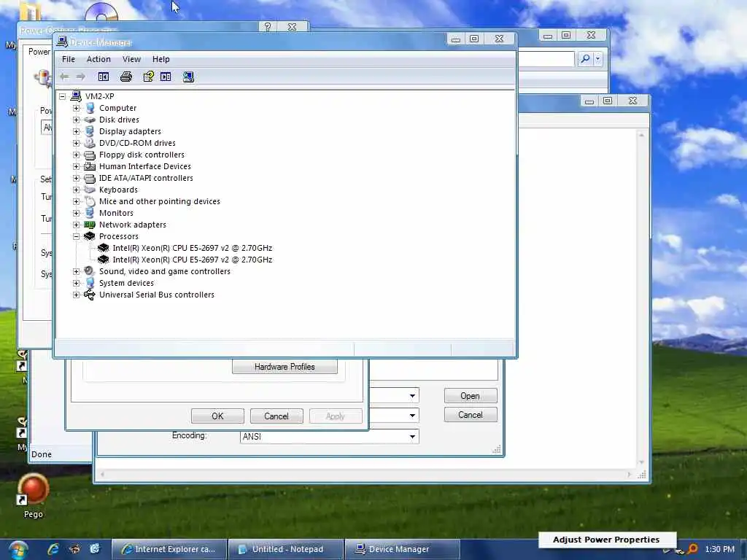Image resolution: width=747 pixels, height=560 pixels.
Task: Click the Forward arrow in Device Manager toolbar
Action: pyautogui.click(x=80, y=77)
